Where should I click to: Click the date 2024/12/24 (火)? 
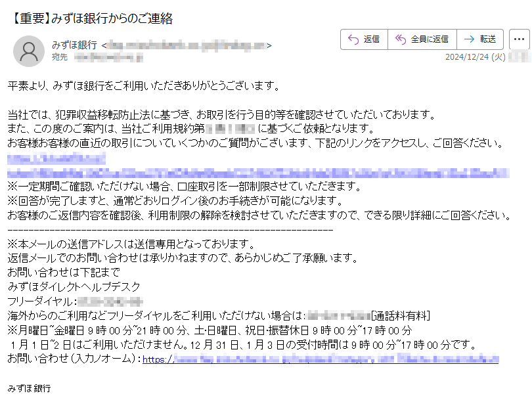476,57
